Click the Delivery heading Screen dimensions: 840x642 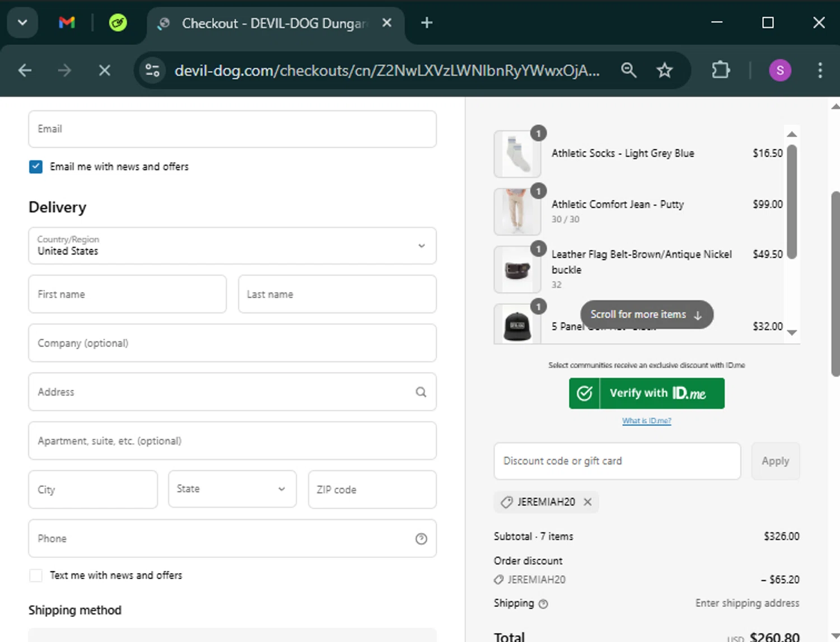click(x=58, y=208)
